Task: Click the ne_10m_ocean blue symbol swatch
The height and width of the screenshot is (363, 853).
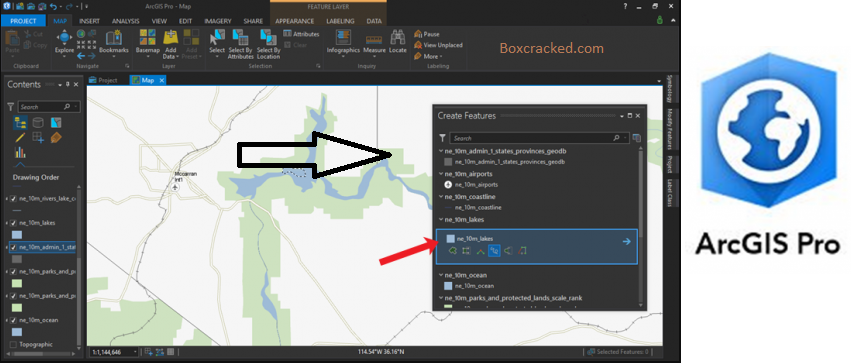Action: (x=449, y=286)
